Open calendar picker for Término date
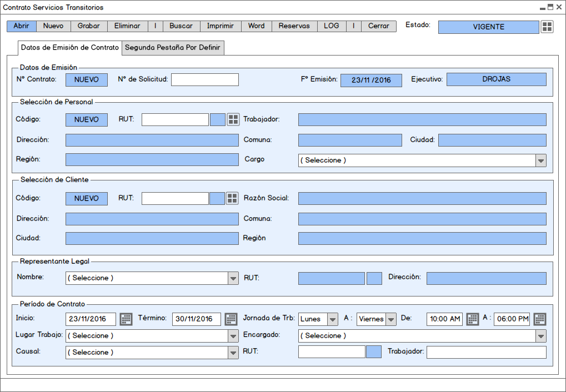This screenshot has height=392, width=566. [x=230, y=319]
